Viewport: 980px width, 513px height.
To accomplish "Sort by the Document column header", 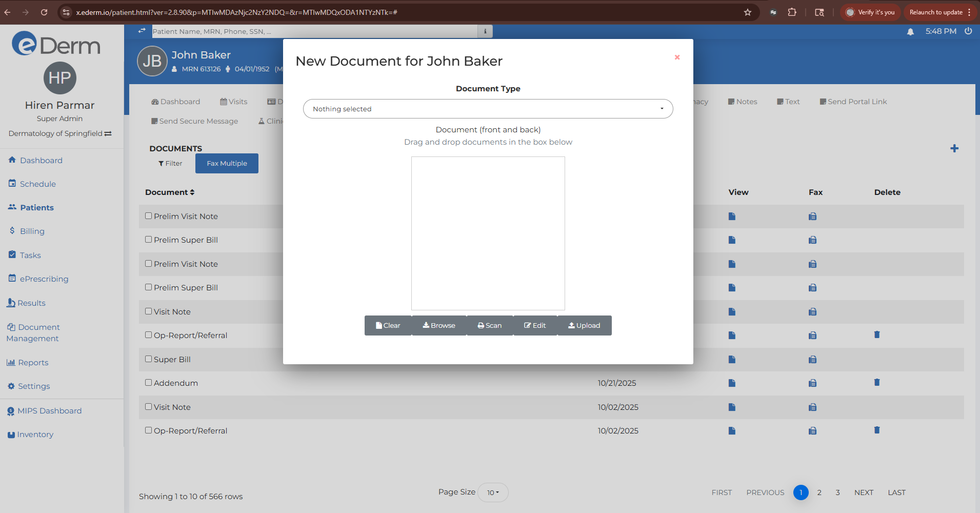I will pos(170,192).
